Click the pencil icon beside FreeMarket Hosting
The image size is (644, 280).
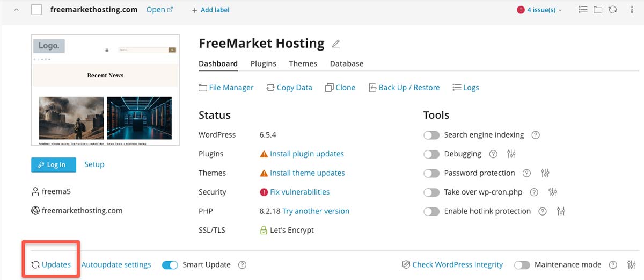(336, 44)
